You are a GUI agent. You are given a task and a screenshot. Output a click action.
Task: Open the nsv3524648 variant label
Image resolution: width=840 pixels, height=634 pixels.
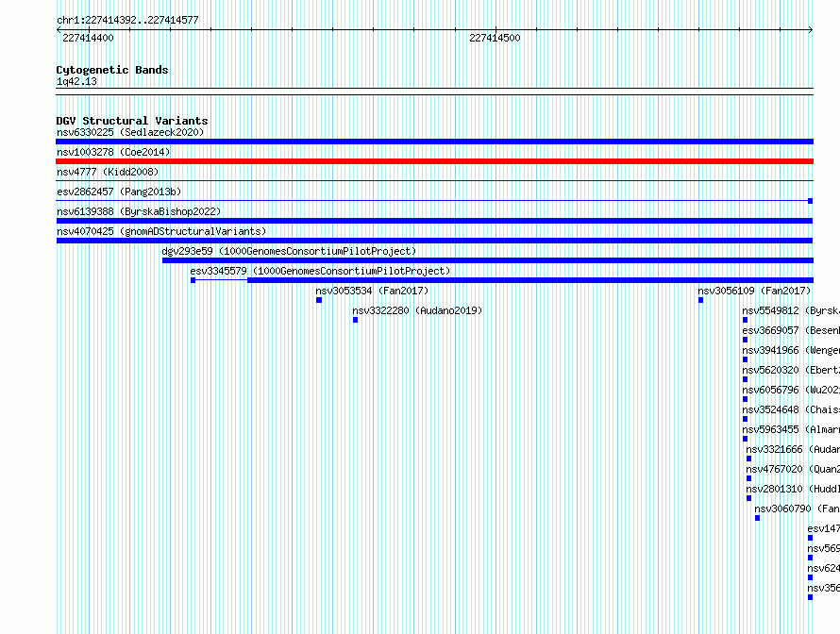pyautogui.click(x=791, y=409)
